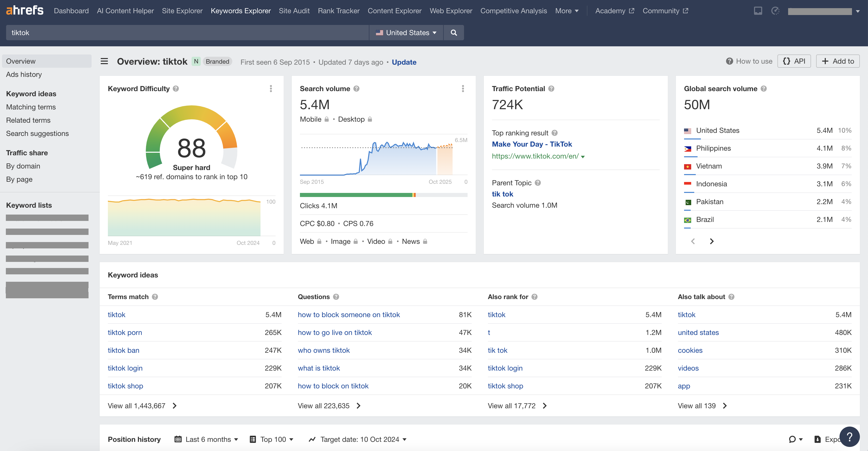
Task: Click the tiktok keyword search field
Action: [187, 33]
